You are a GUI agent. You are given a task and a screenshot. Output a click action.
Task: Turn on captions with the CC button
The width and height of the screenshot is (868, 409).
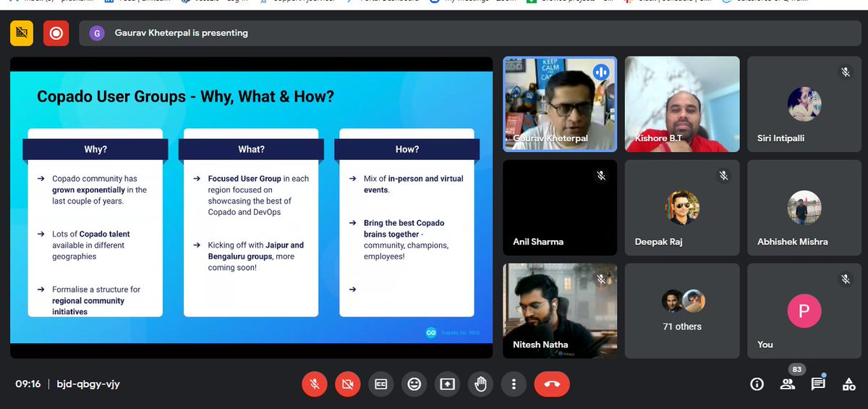coord(381,384)
